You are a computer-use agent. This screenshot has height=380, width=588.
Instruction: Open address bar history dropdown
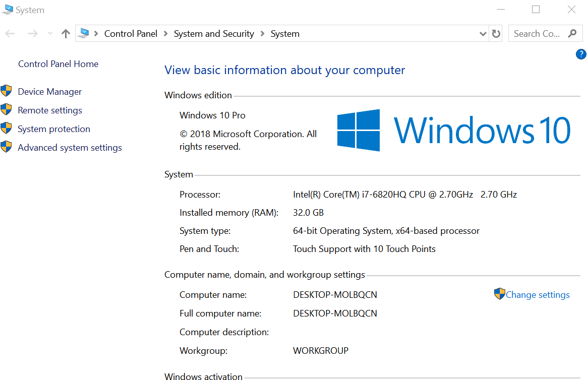click(x=483, y=34)
